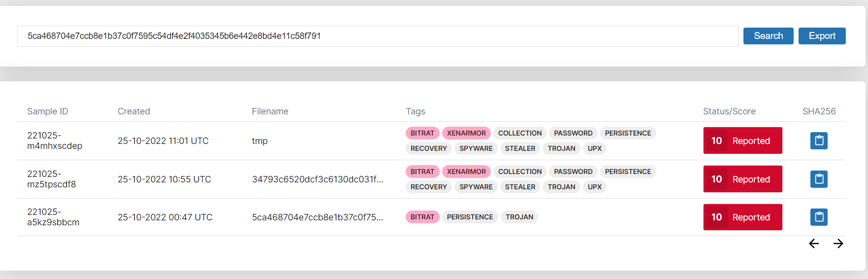The image size is (868, 279).
Task: Open Reported score for 34793c6520dcf3c6130dc031f file
Action: [742, 179]
